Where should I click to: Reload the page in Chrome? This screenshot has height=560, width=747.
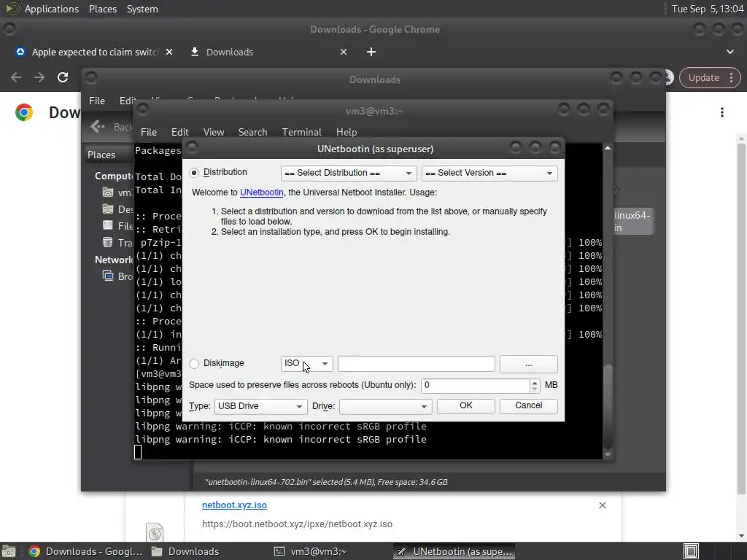[x=63, y=77]
